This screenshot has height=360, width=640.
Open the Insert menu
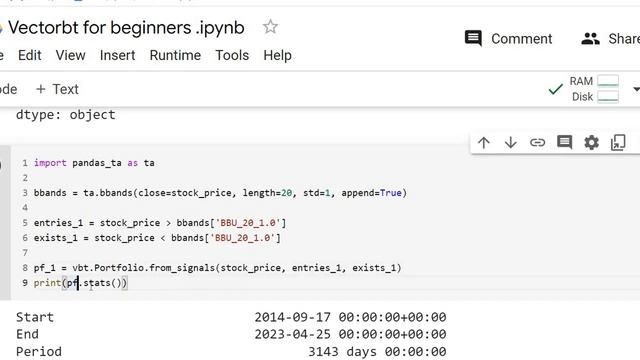[118, 55]
